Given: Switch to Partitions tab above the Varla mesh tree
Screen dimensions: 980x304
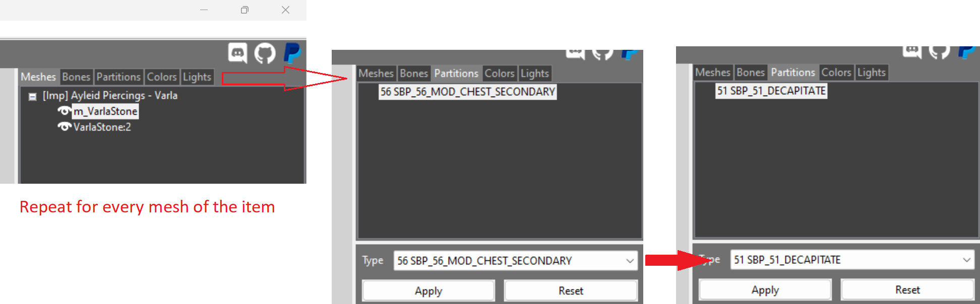Looking at the screenshot, I should point(118,77).
